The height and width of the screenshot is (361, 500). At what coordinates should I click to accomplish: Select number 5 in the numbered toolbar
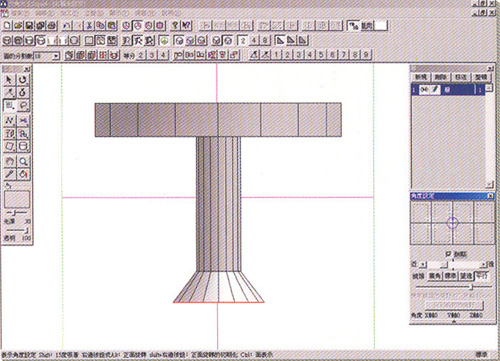pyautogui.click(x=321, y=54)
